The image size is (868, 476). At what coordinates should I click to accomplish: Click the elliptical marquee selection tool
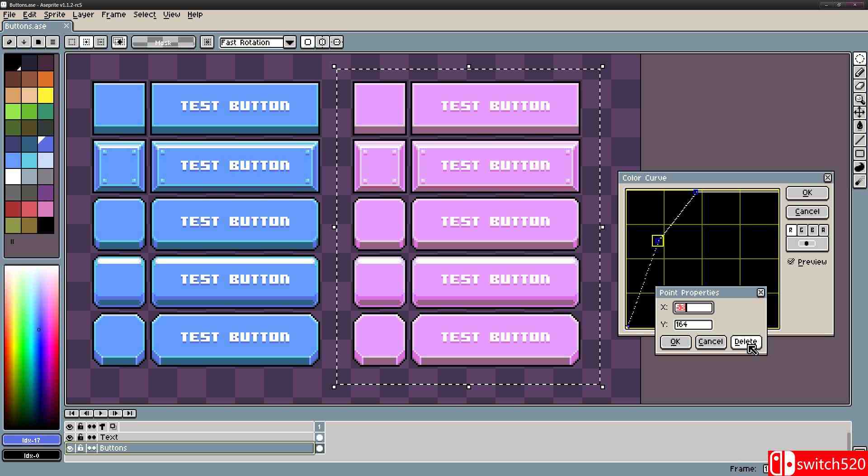tap(859, 59)
